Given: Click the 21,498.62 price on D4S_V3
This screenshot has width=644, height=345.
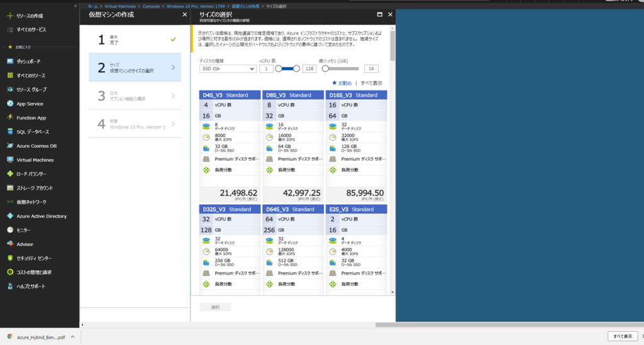Looking at the screenshot, I should click(238, 193).
